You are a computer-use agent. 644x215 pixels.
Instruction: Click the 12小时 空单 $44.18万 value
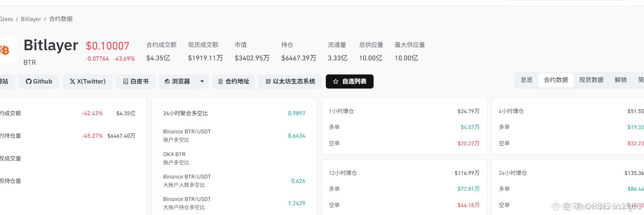point(468,205)
